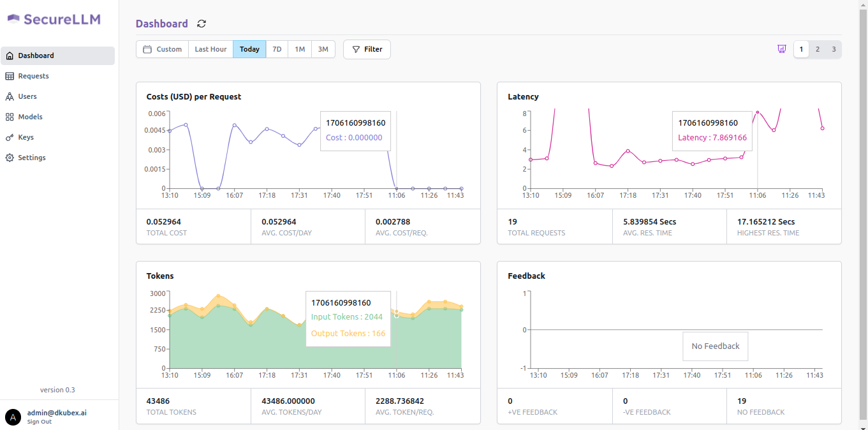Image resolution: width=868 pixels, height=430 pixels.
Task: Go to the Users section
Action: 27,96
